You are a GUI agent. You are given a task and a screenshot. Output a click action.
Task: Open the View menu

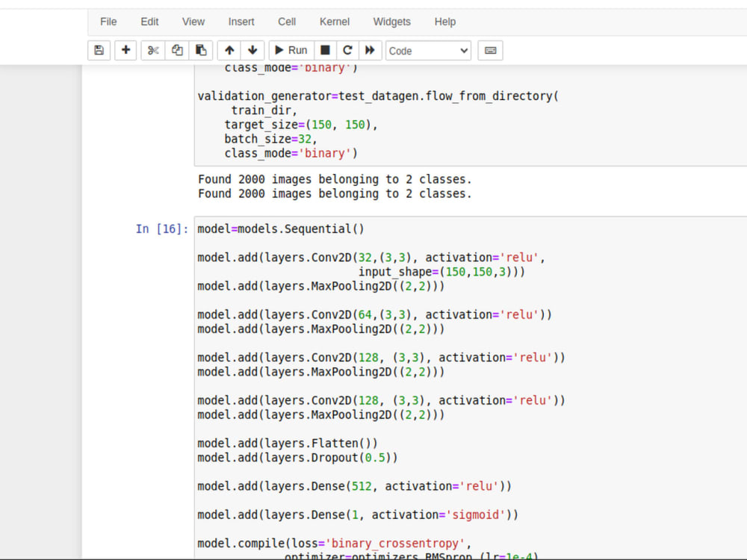[x=193, y=22]
